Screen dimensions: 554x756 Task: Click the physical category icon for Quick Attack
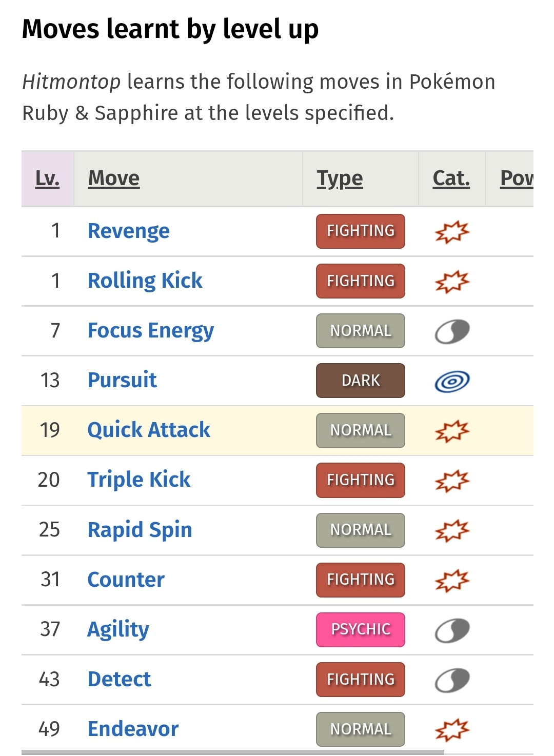point(452,431)
